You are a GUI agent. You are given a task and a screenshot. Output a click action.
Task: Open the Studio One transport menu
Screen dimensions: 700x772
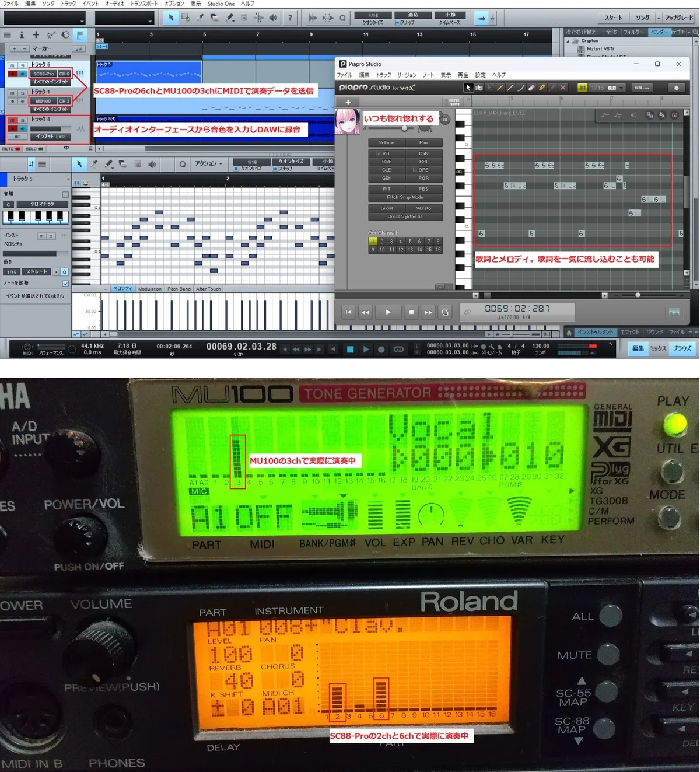(x=143, y=4)
